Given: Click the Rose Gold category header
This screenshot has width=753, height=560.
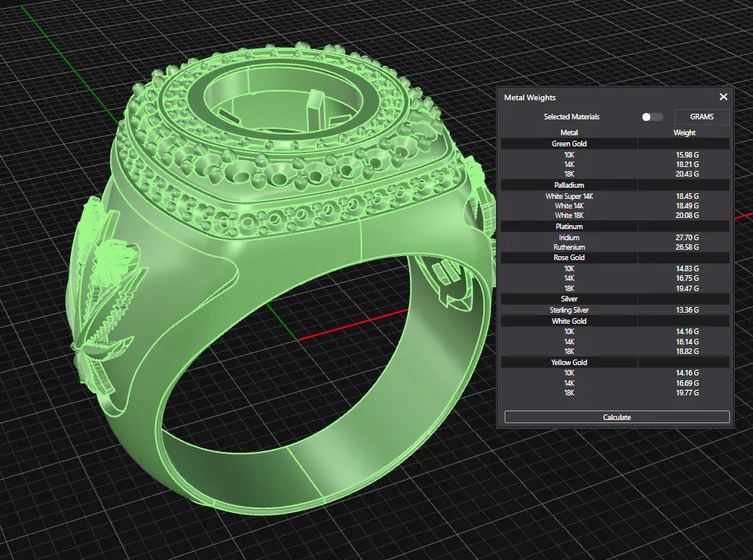Looking at the screenshot, I should [569, 258].
